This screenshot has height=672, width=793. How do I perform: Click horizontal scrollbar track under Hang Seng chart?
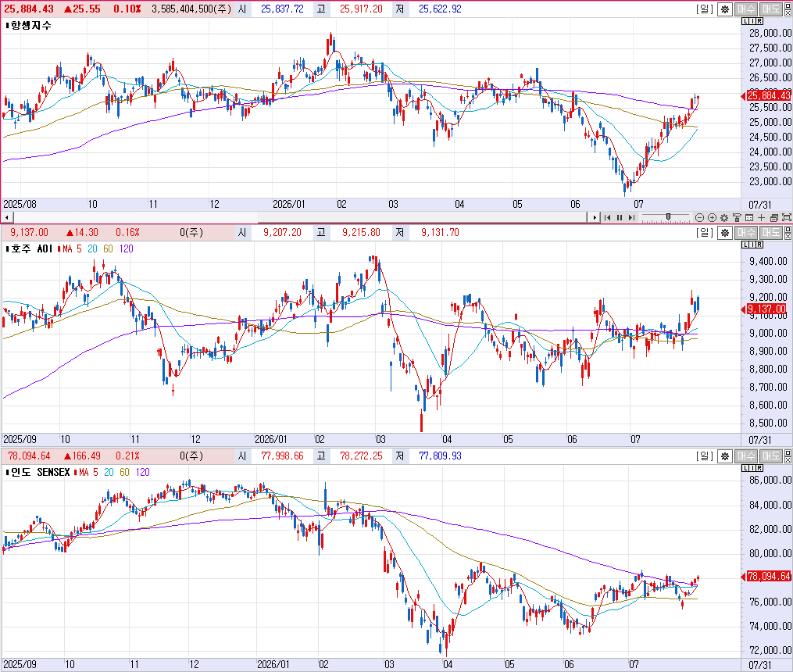pyautogui.click(x=301, y=218)
